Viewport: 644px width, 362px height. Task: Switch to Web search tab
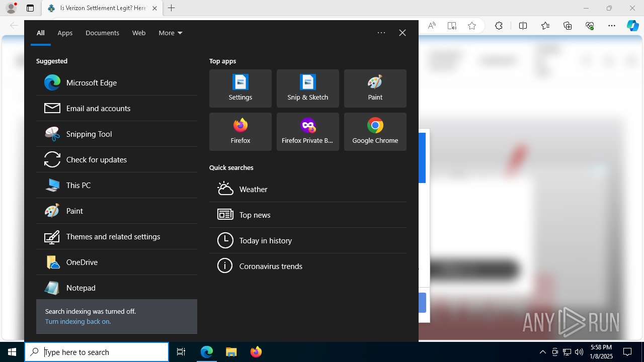click(x=139, y=33)
